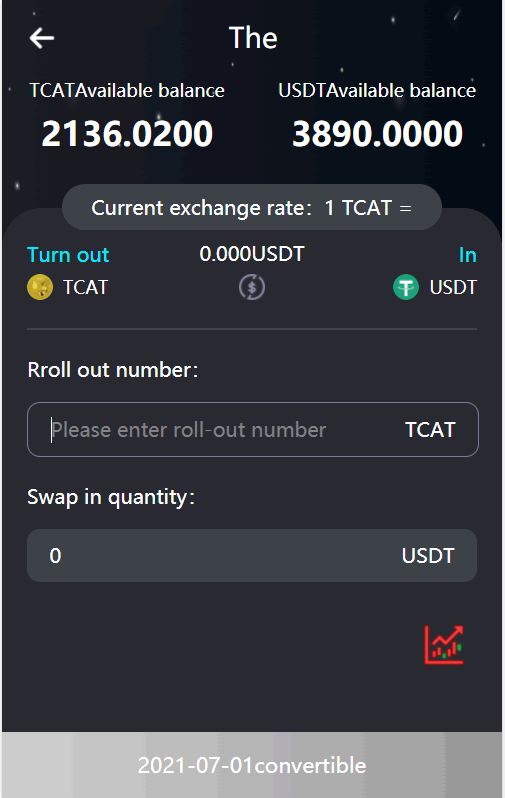
Task: Click the TCATAvailable balance label
Action: 127,91
